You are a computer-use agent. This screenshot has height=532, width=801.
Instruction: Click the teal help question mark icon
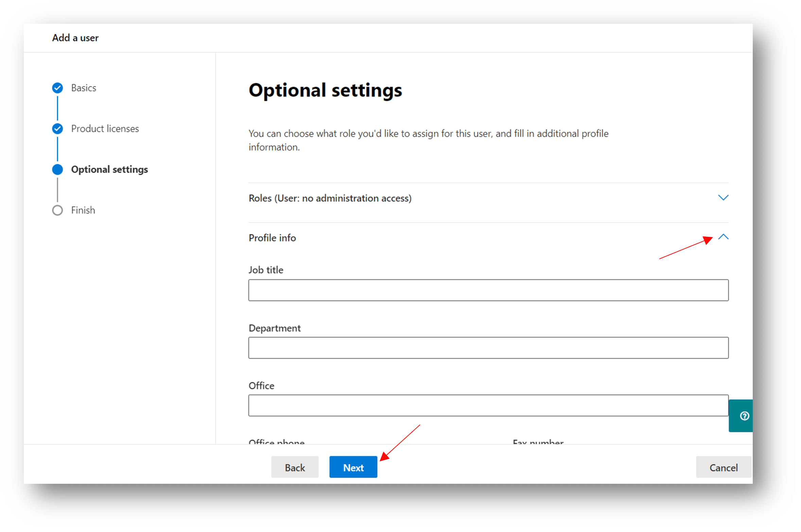coord(744,416)
